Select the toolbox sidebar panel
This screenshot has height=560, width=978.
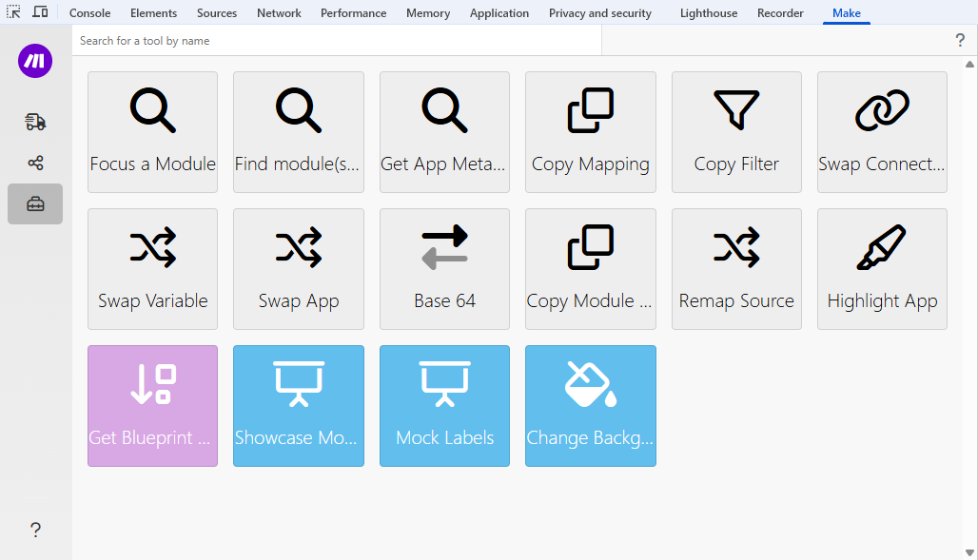pos(35,204)
